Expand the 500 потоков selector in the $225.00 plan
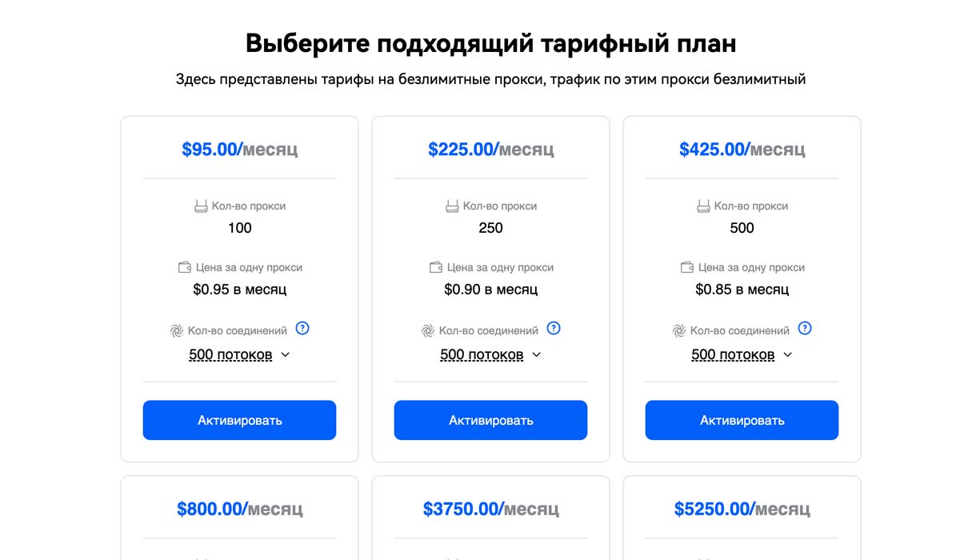 pos(490,354)
